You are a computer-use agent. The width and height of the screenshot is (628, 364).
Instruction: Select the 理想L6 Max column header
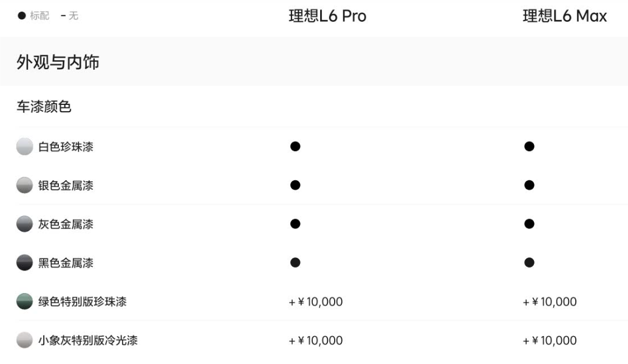tap(564, 16)
